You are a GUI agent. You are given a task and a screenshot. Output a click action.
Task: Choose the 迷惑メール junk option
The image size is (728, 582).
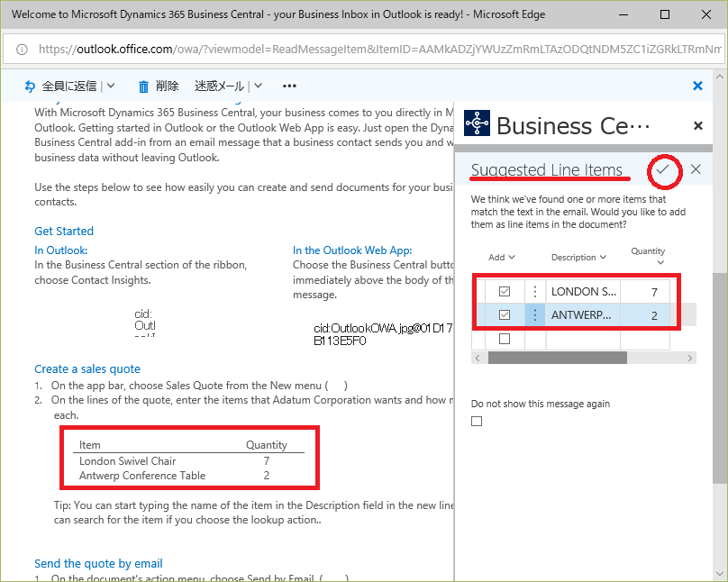219,86
